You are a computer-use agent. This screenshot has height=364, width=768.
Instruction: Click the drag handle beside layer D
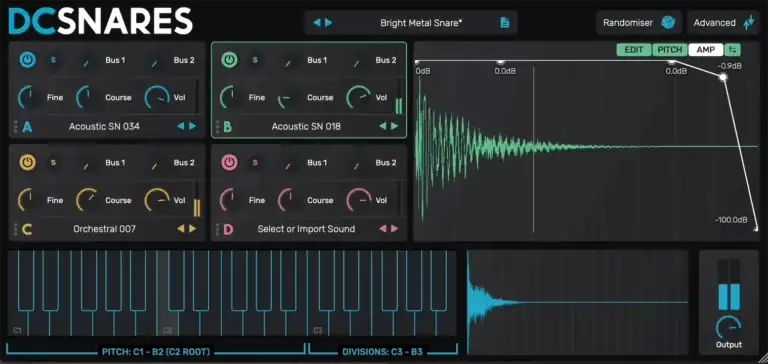pyautogui.click(x=217, y=229)
